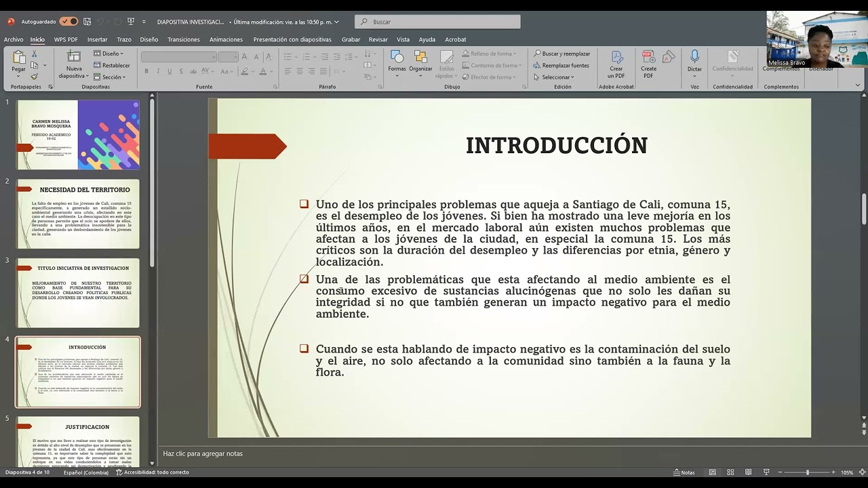Image resolution: width=868 pixels, height=488 pixels.
Task: Align text to the left
Action: (288, 71)
